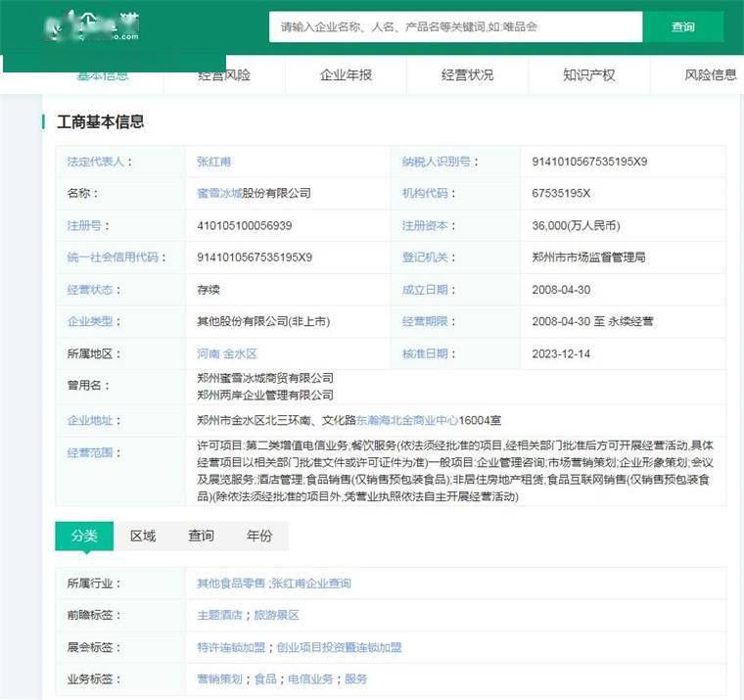The image size is (744, 700).
Task: Switch to the 区域 tab
Action: click(143, 536)
